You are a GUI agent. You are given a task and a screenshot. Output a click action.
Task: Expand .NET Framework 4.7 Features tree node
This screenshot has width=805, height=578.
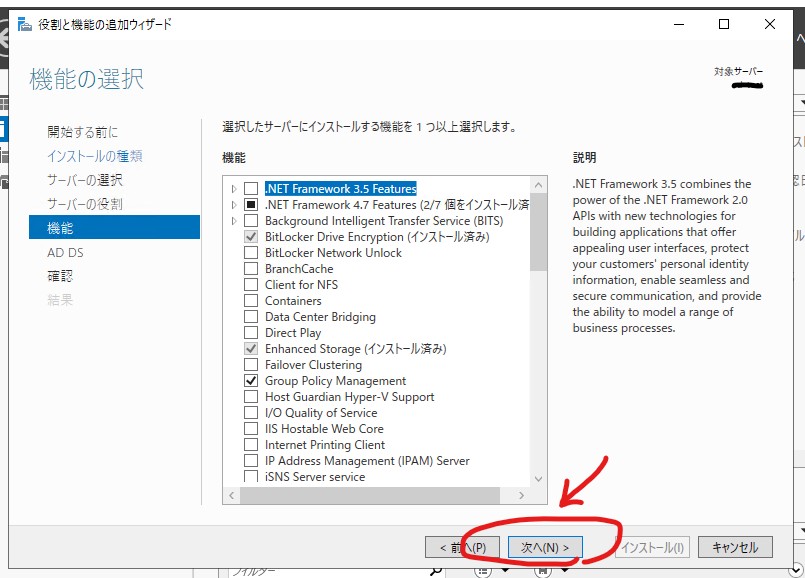[234, 205]
